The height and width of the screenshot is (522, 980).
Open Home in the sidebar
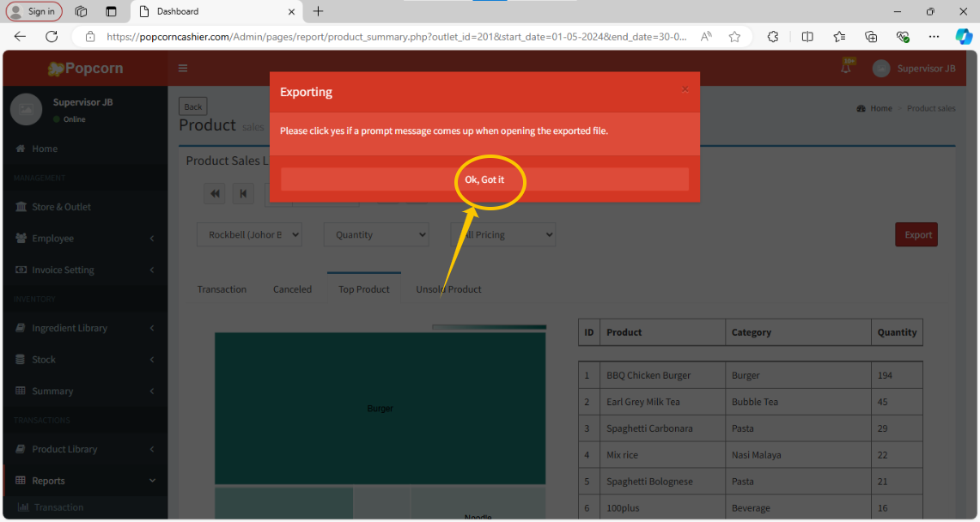85,149
